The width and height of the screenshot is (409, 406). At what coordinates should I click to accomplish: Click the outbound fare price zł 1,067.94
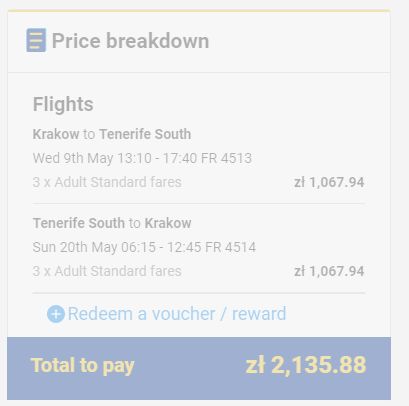(329, 182)
